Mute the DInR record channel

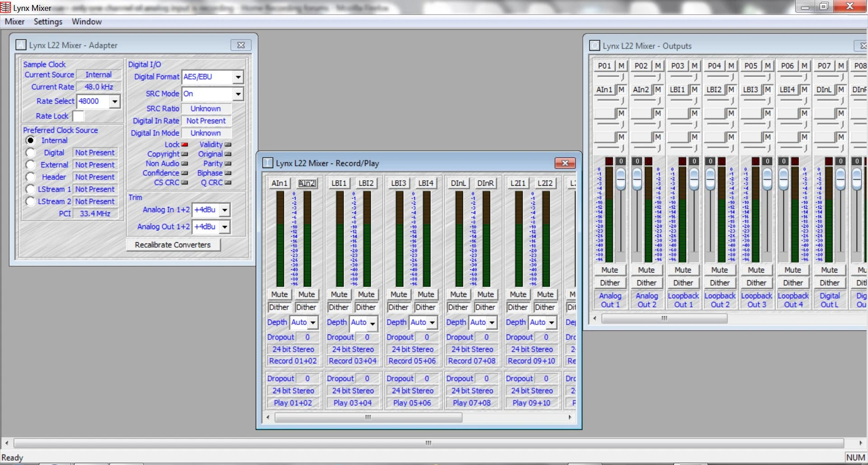tap(486, 294)
